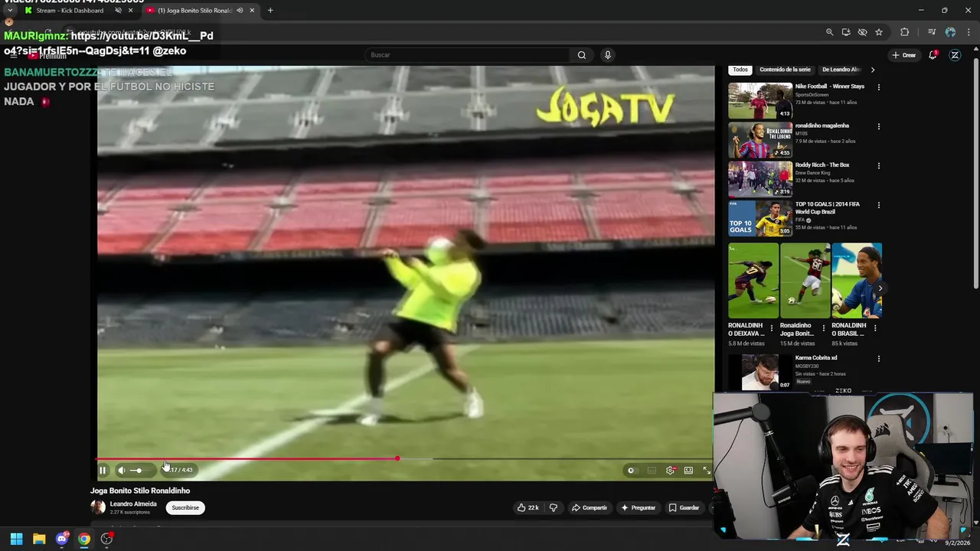
Task: Open the Leandro Almeida channel link
Action: 133,504
